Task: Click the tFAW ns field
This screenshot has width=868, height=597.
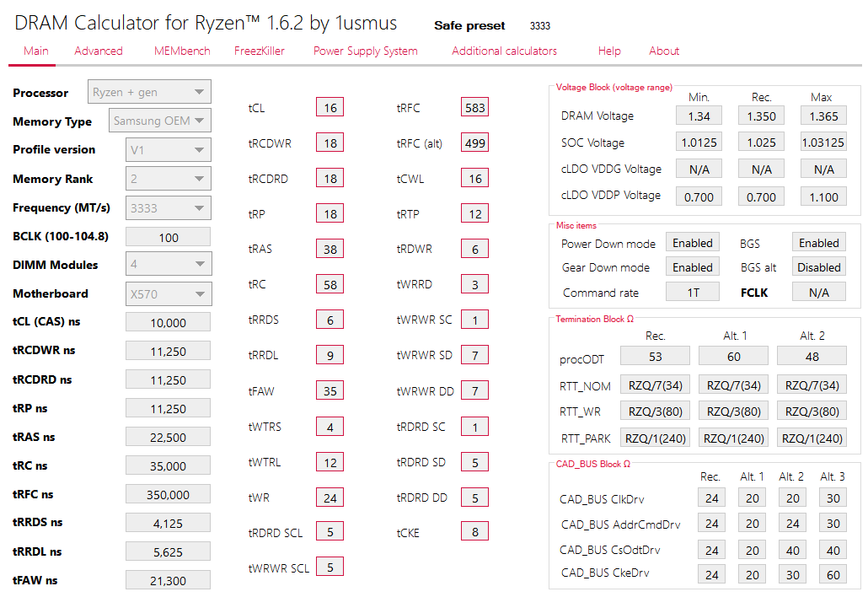Action: pos(169,580)
